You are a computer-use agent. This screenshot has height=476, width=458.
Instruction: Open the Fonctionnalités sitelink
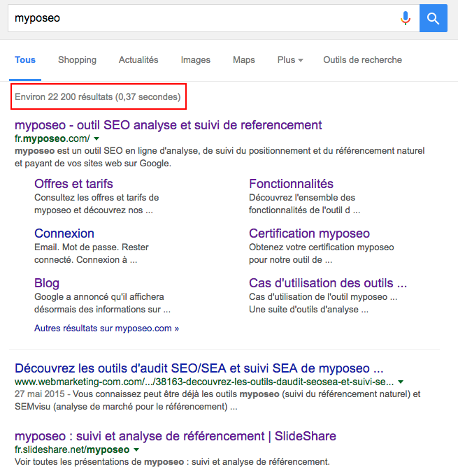coord(291,184)
